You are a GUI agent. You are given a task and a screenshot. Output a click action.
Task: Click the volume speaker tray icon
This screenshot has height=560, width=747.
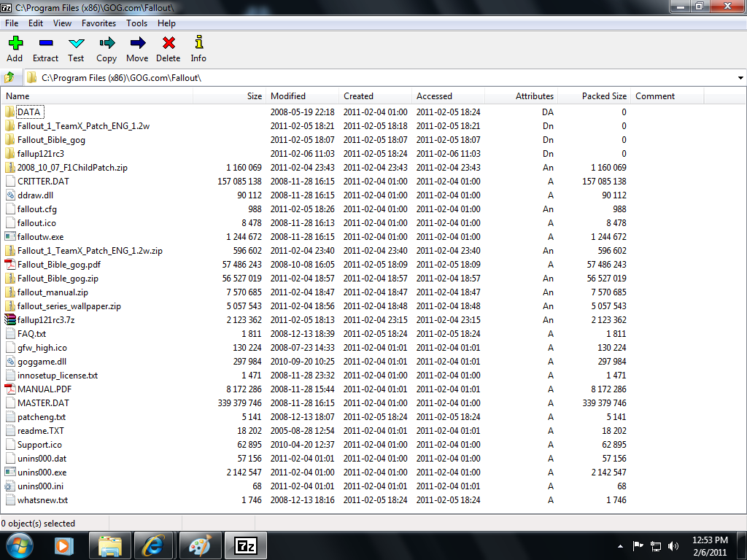tap(673, 546)
